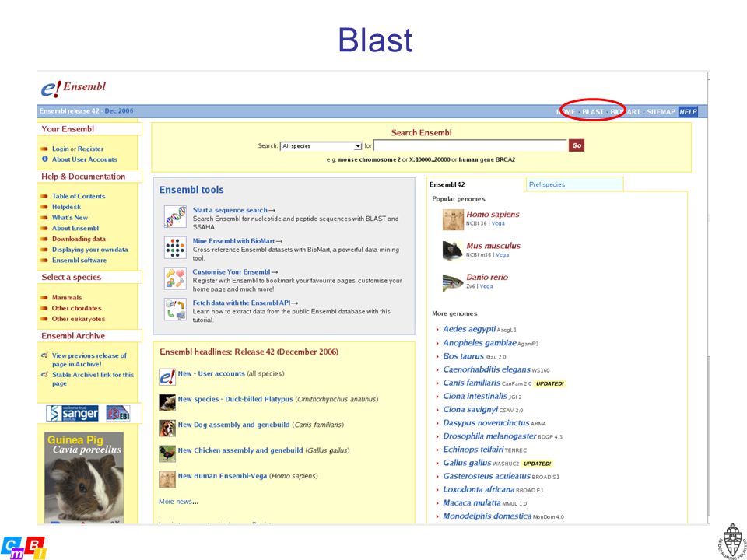Open BLAST from the top navigation
Viewport: 747px width, 560px height.
(593, 112)
